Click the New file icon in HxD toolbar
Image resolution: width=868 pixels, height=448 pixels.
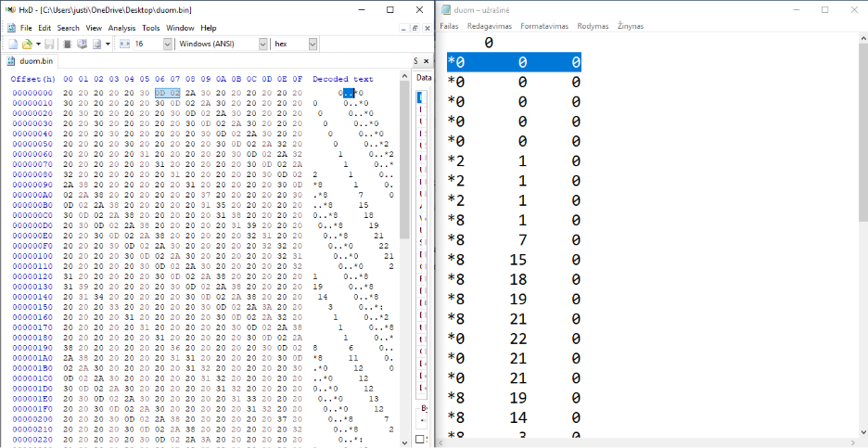pyautogui.click(x=13, y=44)
